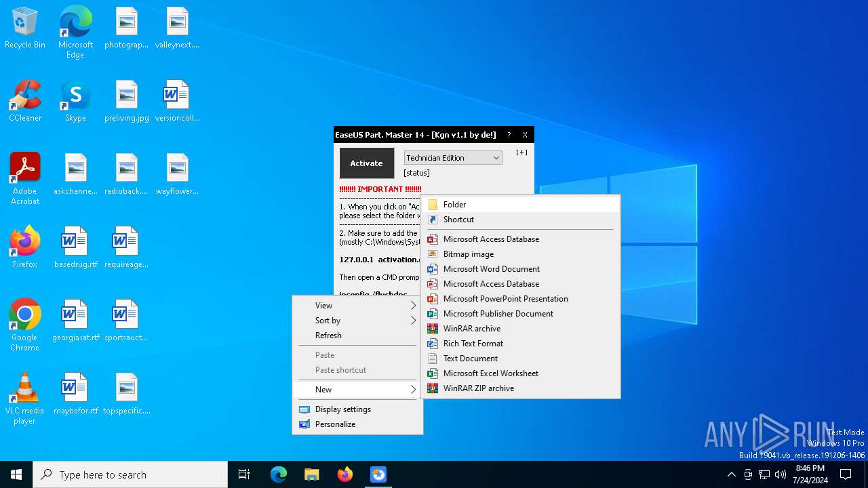The width and height of the screenshot is (868, 488).
Task: Open the Recycle Bin desktop icon
Action: point(25,28)
